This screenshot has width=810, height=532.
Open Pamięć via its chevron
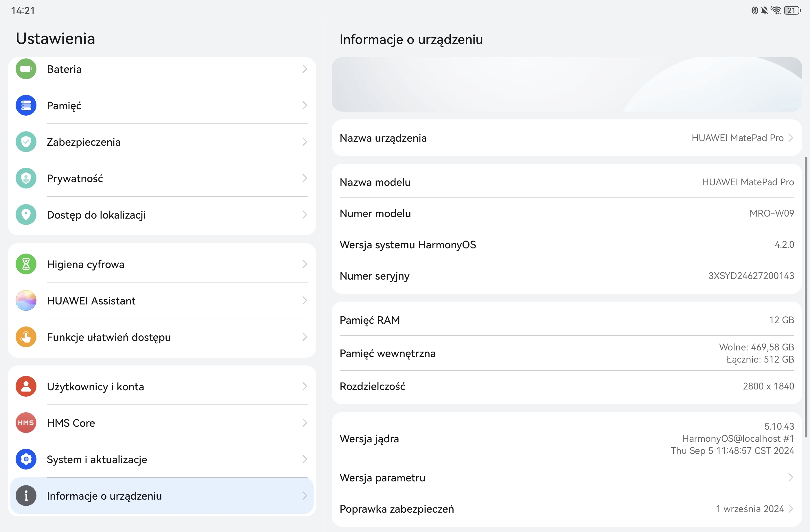point(305,106)
